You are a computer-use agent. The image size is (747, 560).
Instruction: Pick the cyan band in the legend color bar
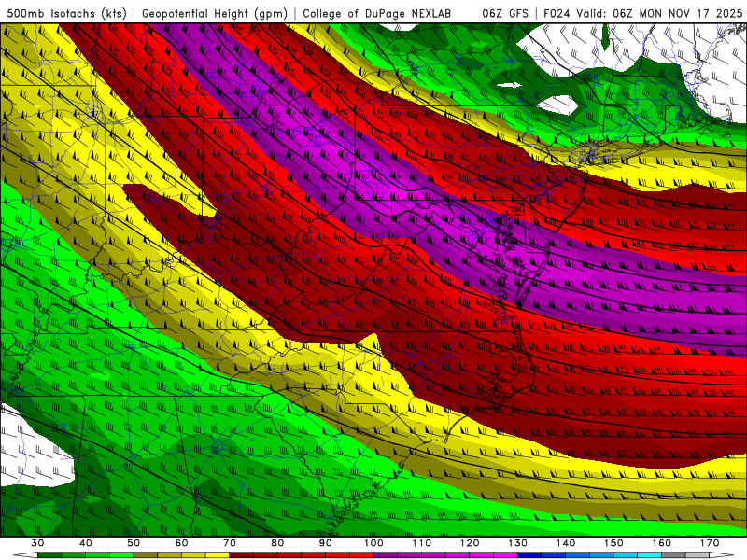click(x=649, y=554)
